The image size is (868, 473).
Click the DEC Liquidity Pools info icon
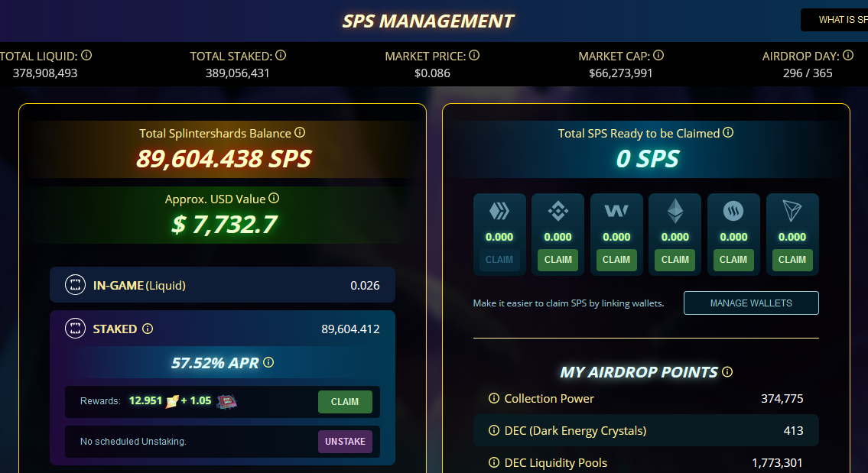(494, 462)
